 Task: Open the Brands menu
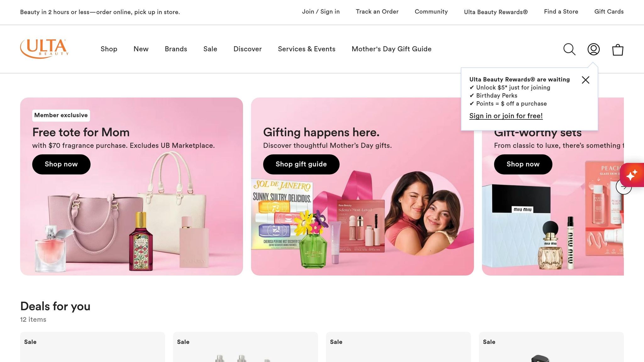click(x=176, y=49)
